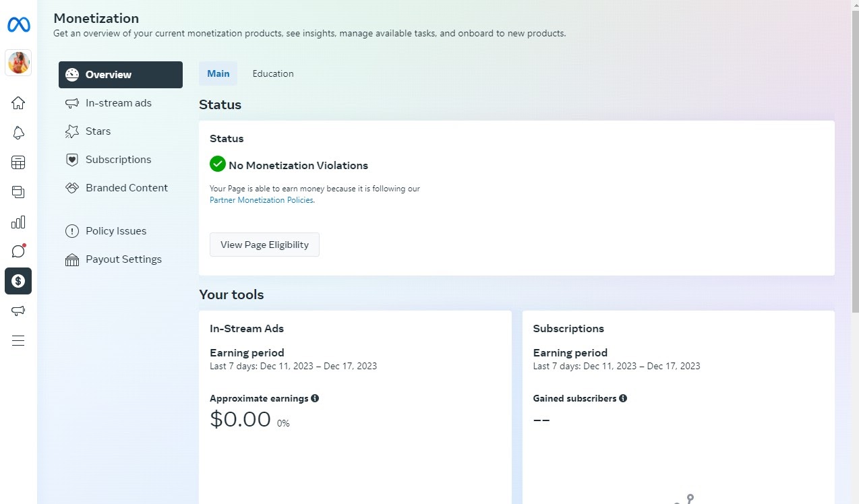Open the planner grid icon in sidebar
Screen dimensions: 859x504
point(18,162)
